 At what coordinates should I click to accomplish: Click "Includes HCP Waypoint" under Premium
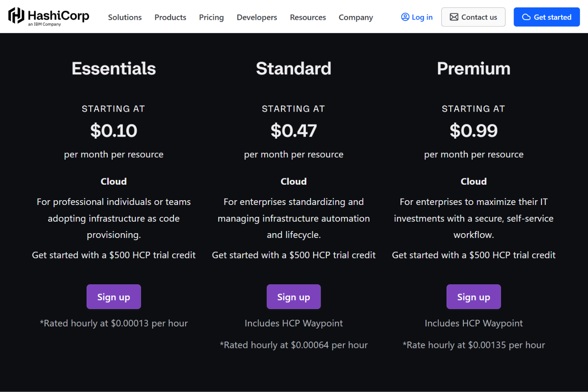click(x=474, y=323)
